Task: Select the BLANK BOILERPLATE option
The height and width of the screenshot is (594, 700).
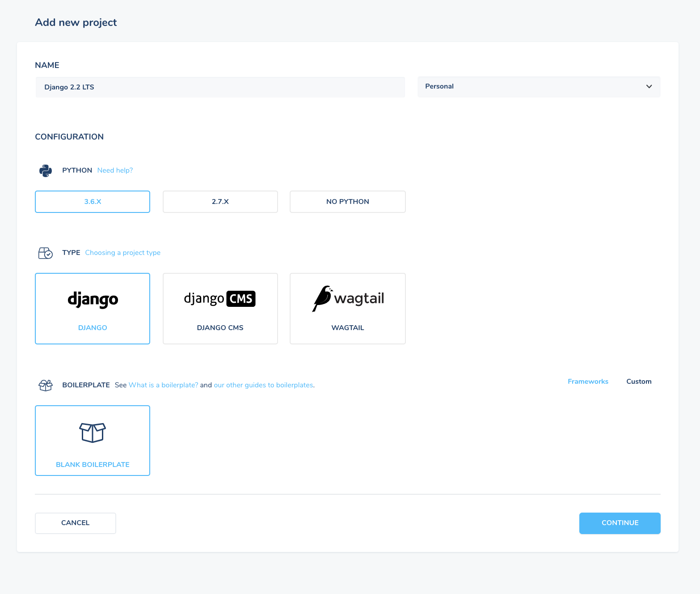Action: tap(93, 441)
